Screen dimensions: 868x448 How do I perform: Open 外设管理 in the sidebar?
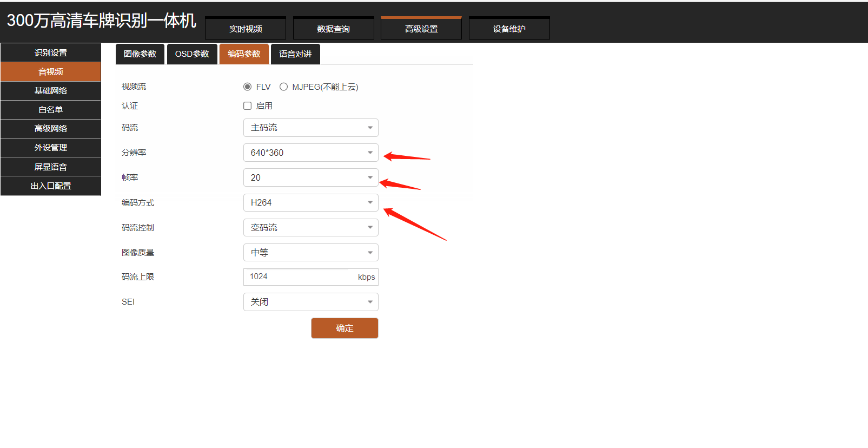51,147
